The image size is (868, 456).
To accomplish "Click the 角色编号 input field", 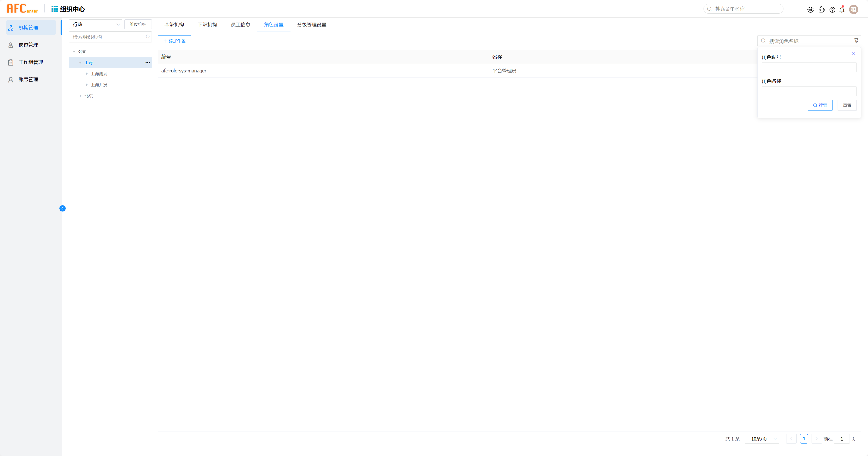I will pyautogui.click(x=809, y=67).
